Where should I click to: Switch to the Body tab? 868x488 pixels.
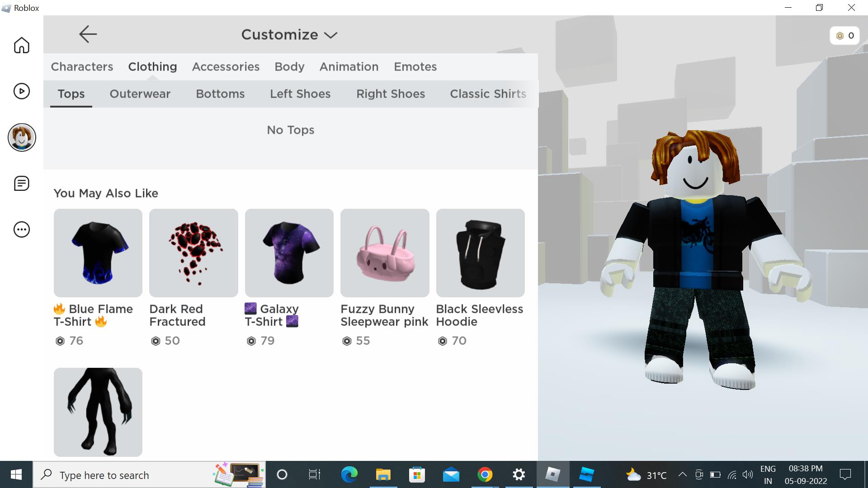(289, 66)
